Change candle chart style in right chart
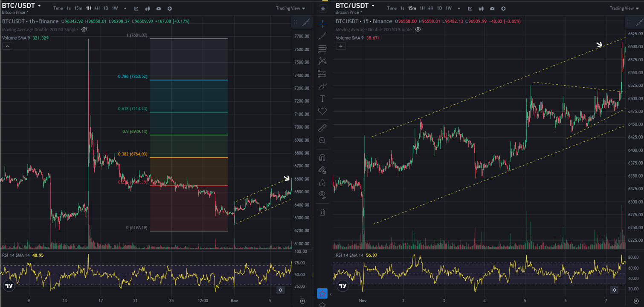644x307 pixels. click(x=481, y=9)
